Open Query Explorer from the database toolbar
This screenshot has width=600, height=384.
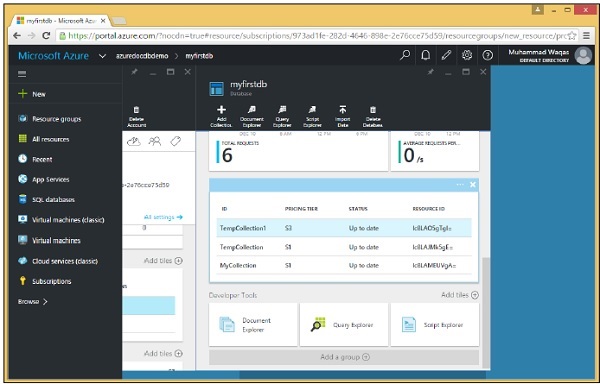point(282,116)
